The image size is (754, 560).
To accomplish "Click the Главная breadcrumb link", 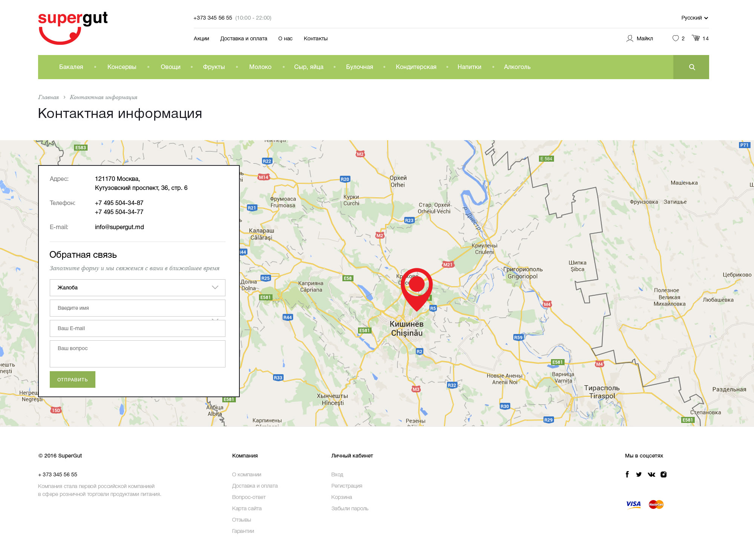I will pos(48,97).
